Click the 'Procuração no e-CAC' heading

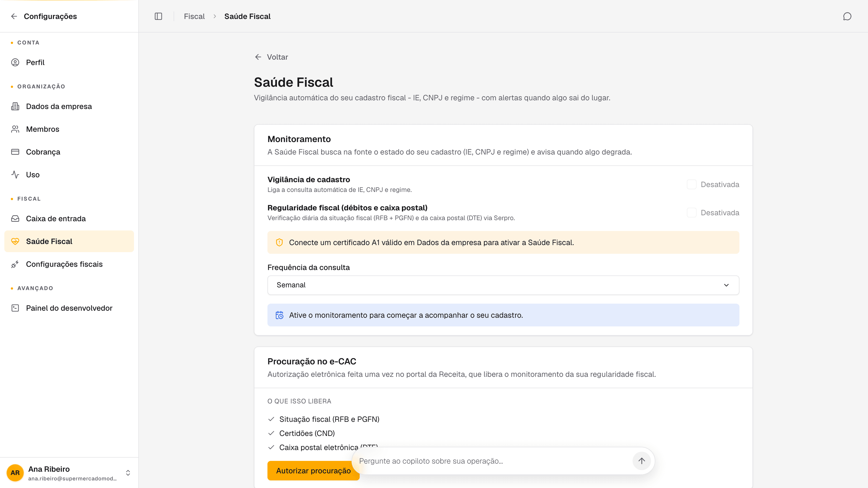click(x=312, y=361)
